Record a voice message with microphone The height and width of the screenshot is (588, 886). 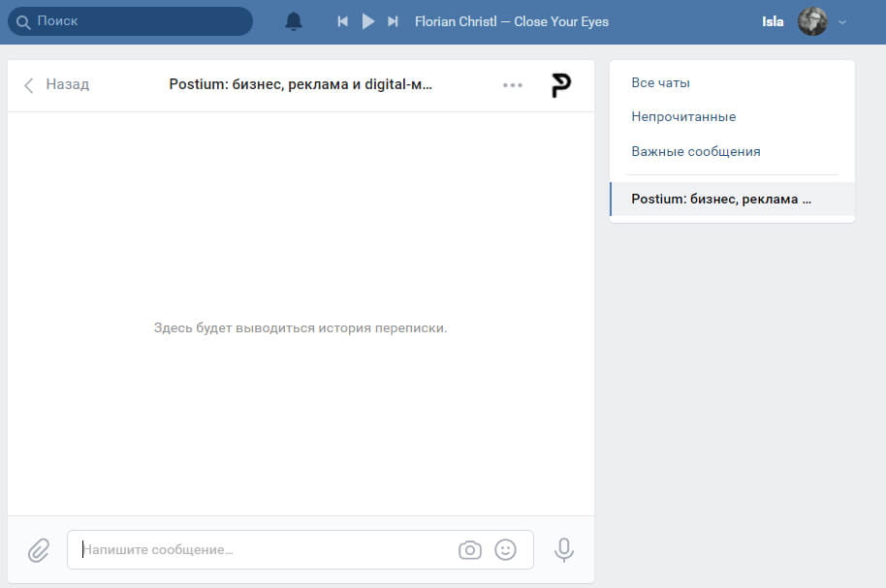click(563, 550)
